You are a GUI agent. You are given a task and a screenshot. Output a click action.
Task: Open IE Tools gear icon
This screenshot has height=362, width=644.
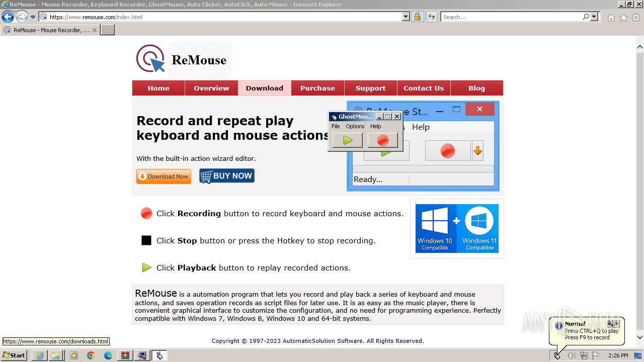click(636, 18)
